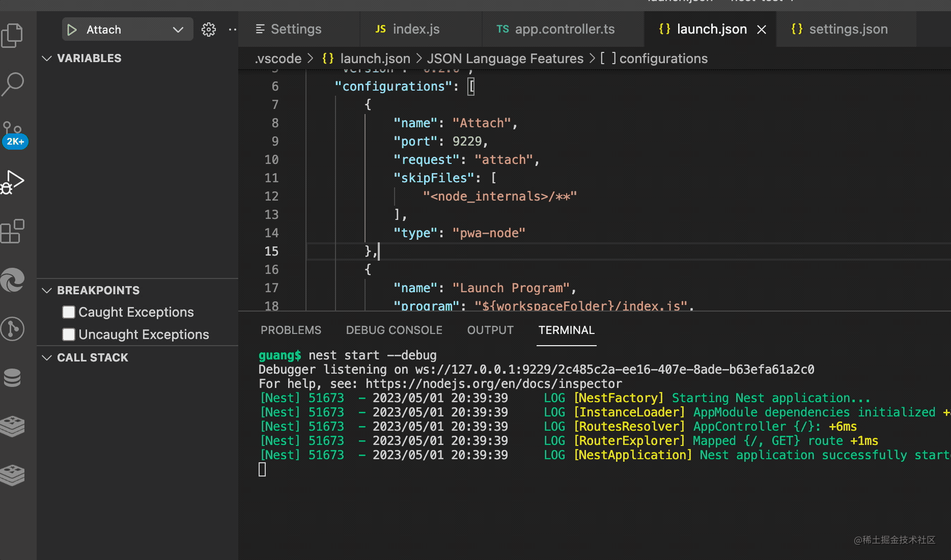Open the Microsoft Edge tools icon in the activity bar

(x=13, y=280)
